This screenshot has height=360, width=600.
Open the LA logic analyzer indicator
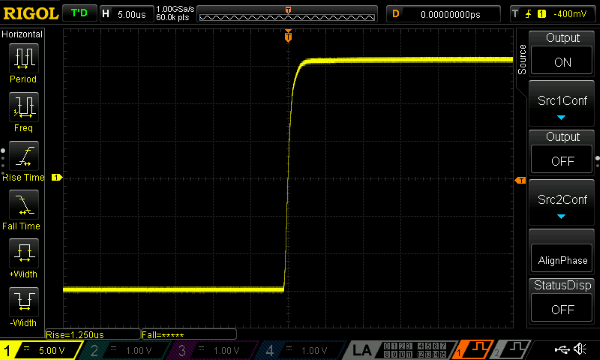362,350
